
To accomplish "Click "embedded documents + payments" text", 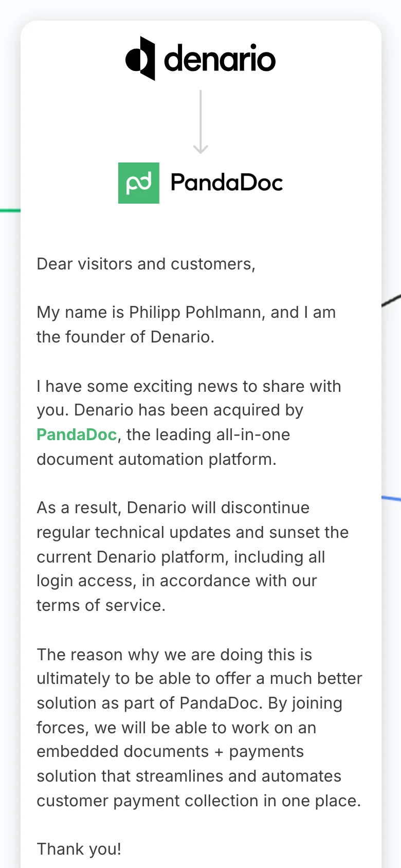I will 170,751.
